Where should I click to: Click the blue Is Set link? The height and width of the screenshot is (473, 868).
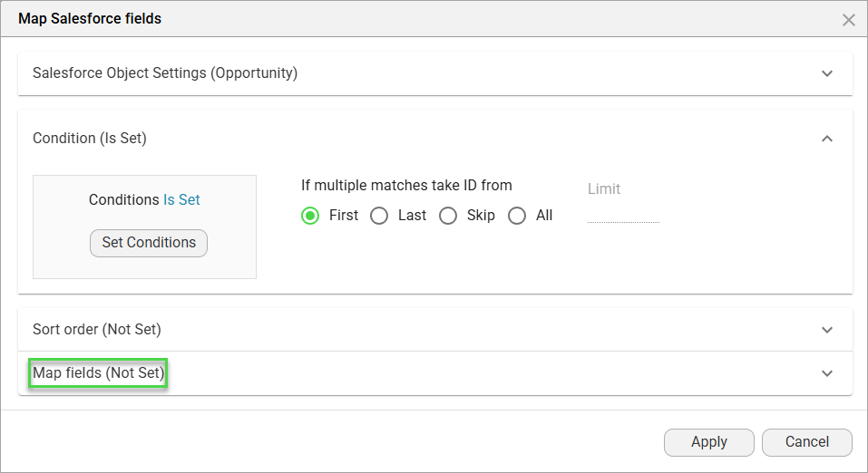click(181, 200)
